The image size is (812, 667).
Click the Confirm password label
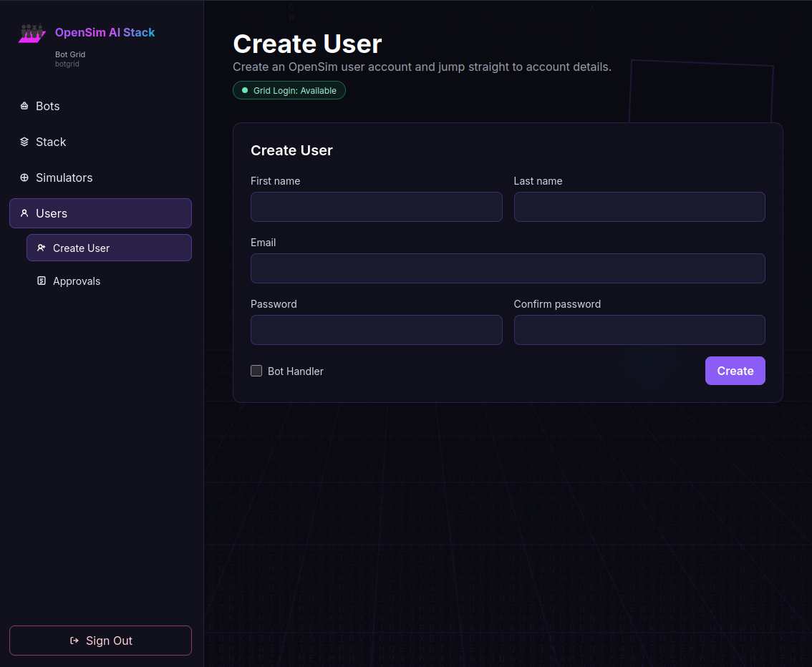coord(557,304)
